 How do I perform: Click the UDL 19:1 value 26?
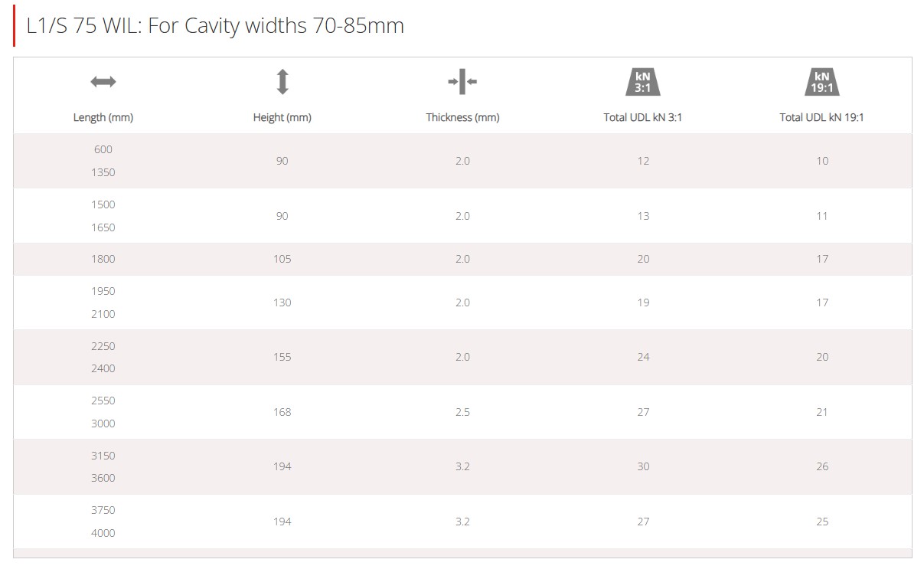point(822,466)
